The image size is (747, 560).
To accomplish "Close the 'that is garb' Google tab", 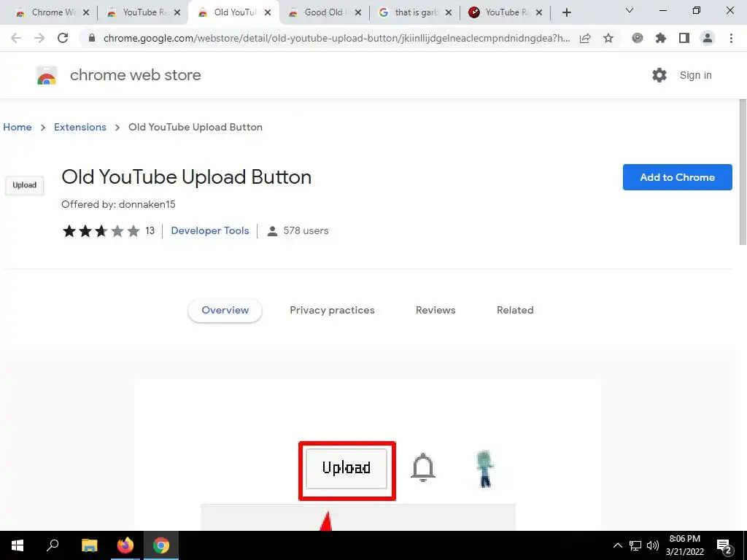I will [449, 13].
